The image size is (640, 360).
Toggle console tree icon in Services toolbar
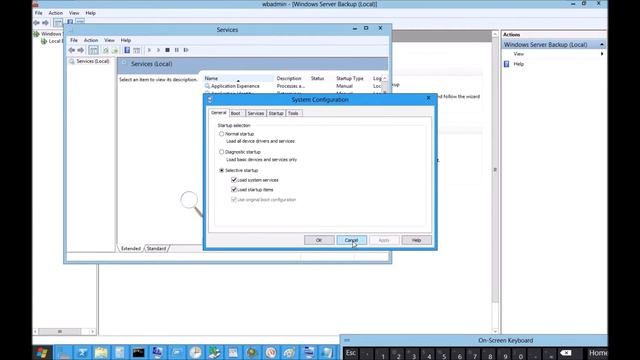click(x=93, y=50)
